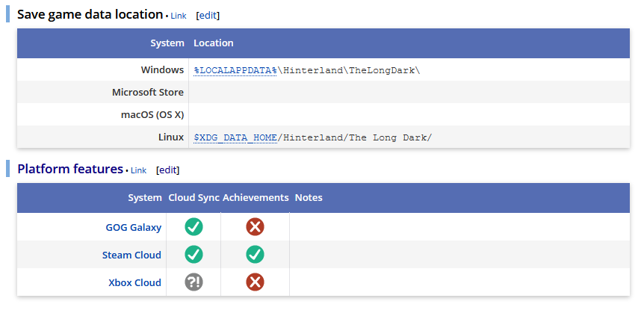Screen dimensions: 644x310
Task: Open the GOG Galaxy link
Action: [133, 227]
